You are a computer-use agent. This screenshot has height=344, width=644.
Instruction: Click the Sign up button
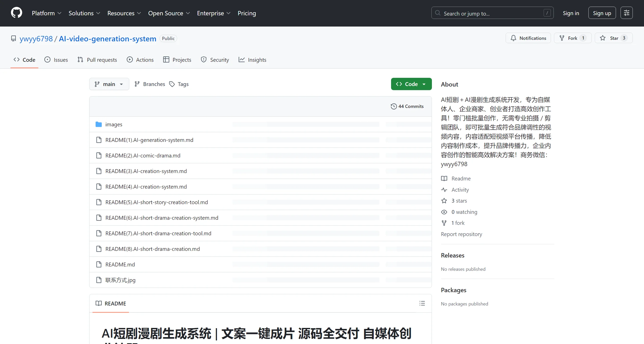(602, 13)
